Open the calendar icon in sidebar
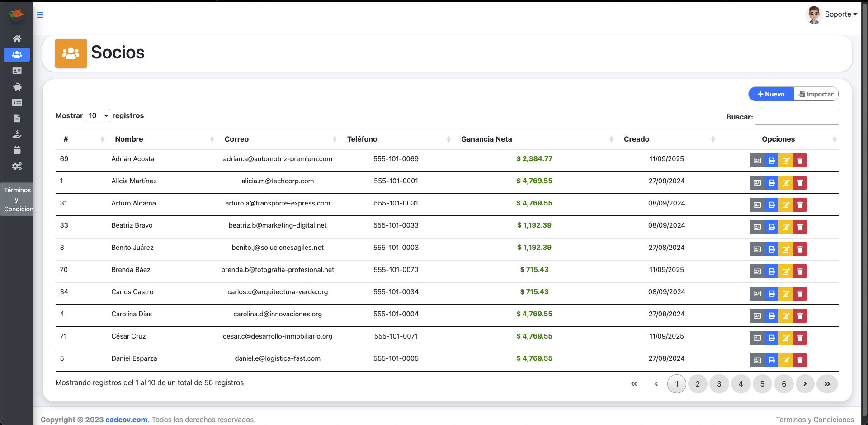 pos(17,150)
